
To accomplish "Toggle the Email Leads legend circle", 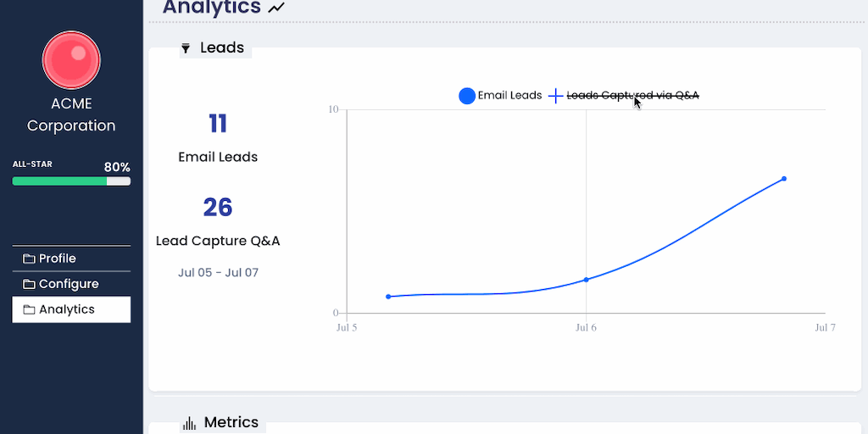I will pos(467,96).
